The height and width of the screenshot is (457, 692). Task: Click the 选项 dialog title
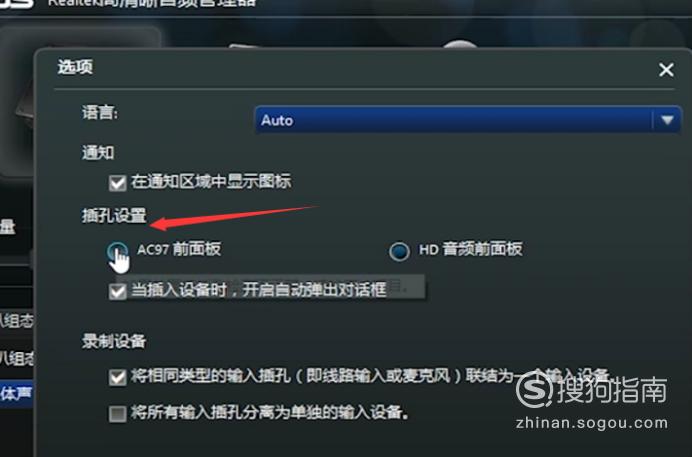click(x=75, y=67)
